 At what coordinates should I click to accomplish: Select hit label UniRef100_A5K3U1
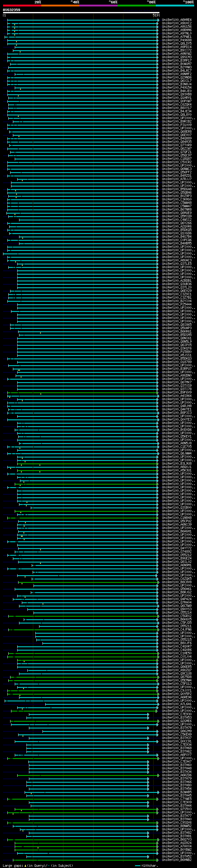click(177, 470)
